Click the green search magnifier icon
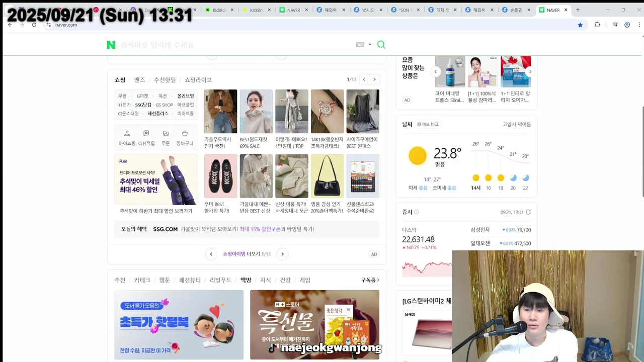Image resolution: width=644 pixels, height=362 pixels. 381,45
